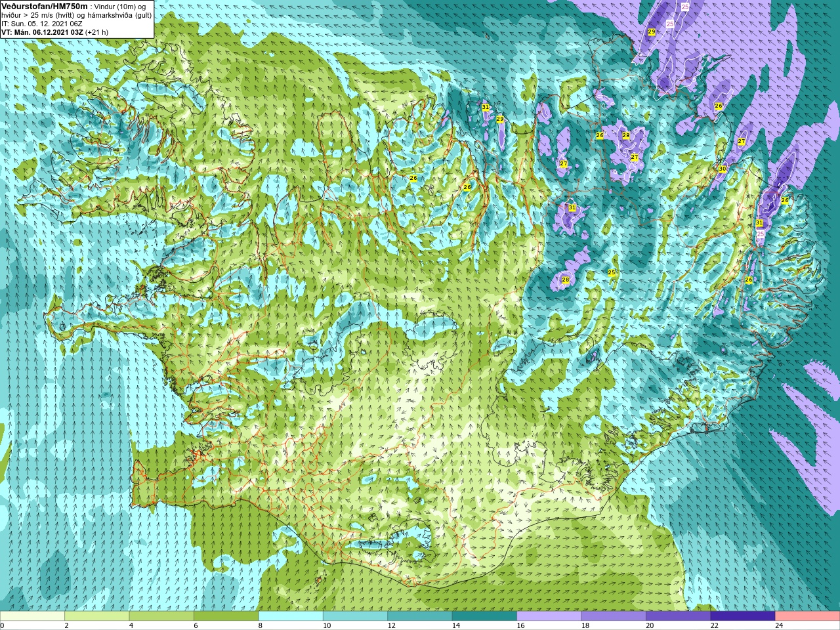Viewport: 840px width, 630px height.
Task: Select the pink legend swatch above 24 m/s
Action: pos(808,616)
